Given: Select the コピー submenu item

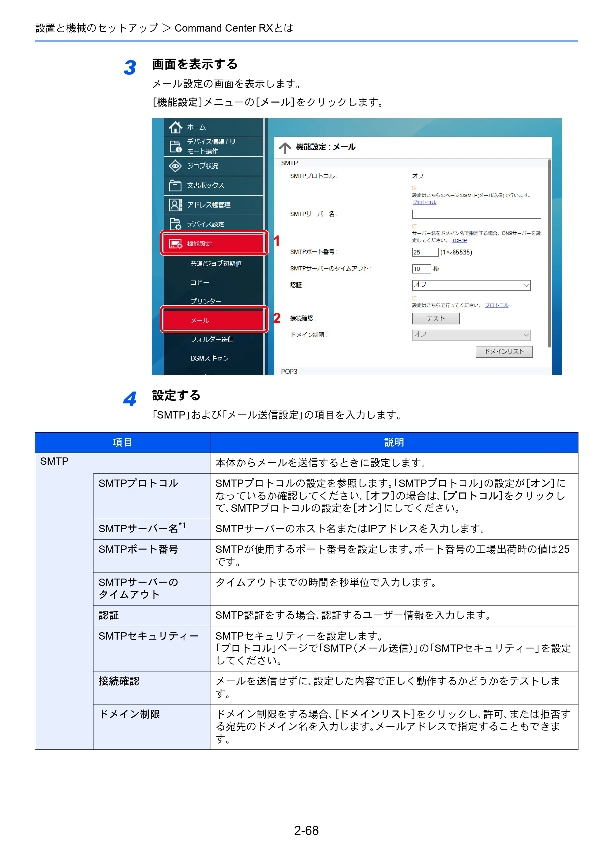Looking at the screenshot, I should (x=199, y=282).
